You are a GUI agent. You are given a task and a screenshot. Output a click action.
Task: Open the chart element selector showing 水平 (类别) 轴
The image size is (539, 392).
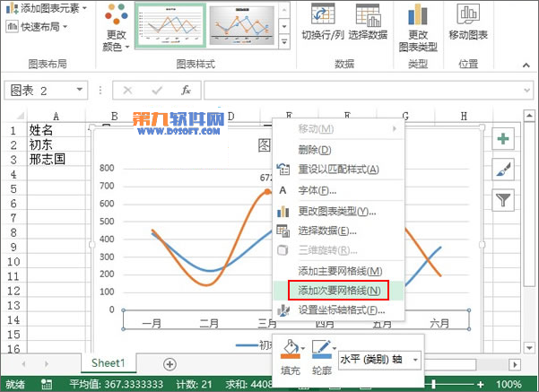(379, 360)
